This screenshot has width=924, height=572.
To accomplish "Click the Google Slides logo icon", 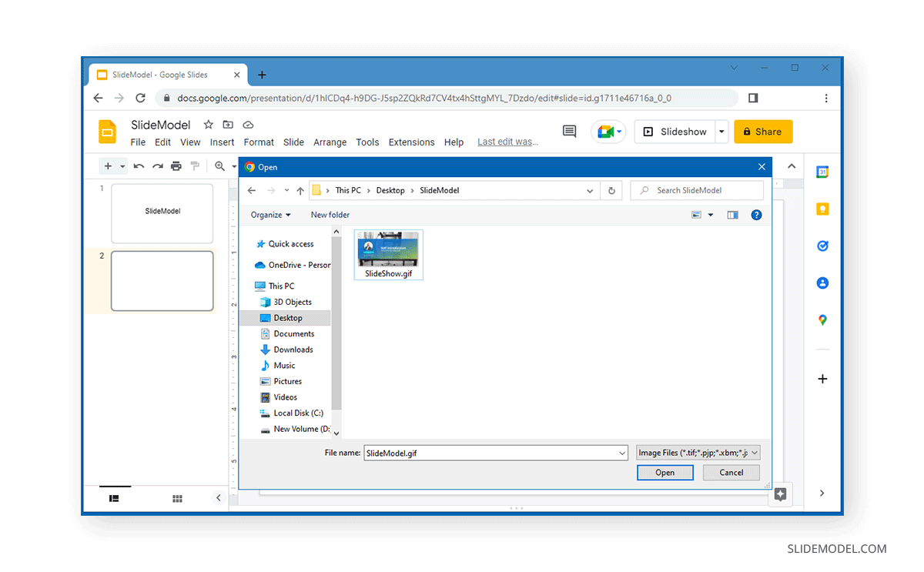I will [107, 132].
